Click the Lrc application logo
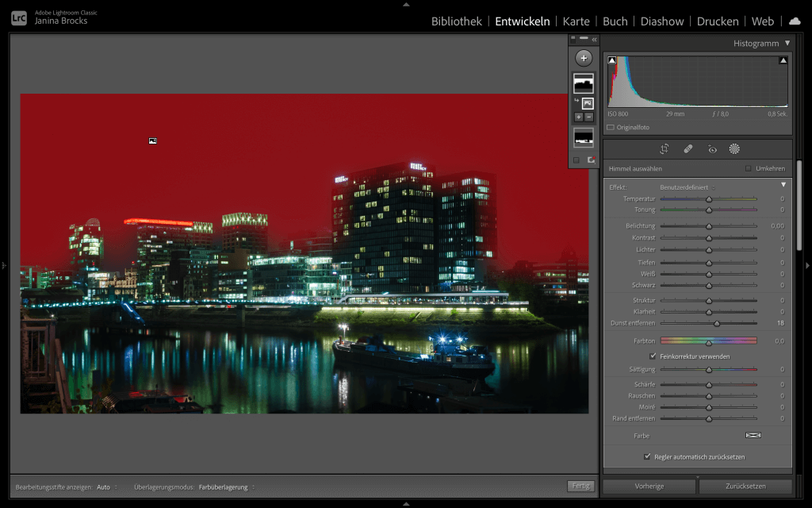Viewport: 812px width, 508px height. point(19,18)
